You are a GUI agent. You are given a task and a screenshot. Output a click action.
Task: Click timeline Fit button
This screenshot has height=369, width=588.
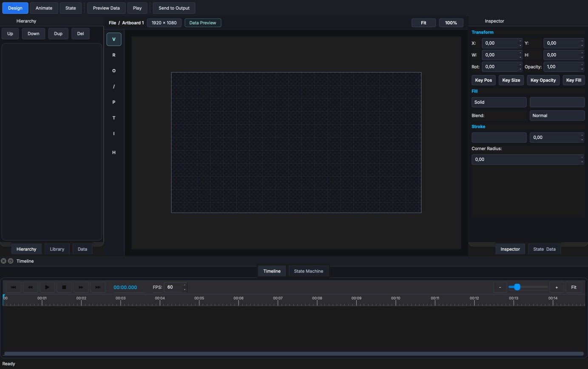pyautogui.click(x=574, y=287)
